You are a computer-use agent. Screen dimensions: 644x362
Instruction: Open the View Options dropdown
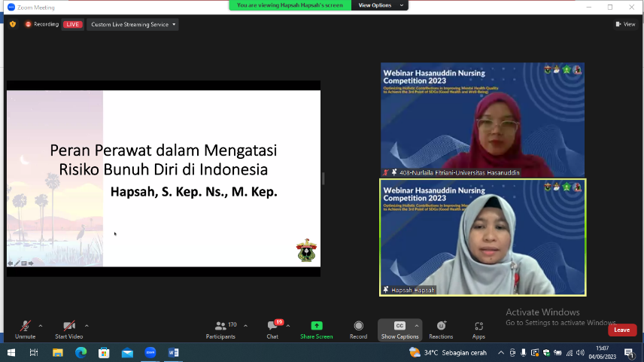pos(380,5)
